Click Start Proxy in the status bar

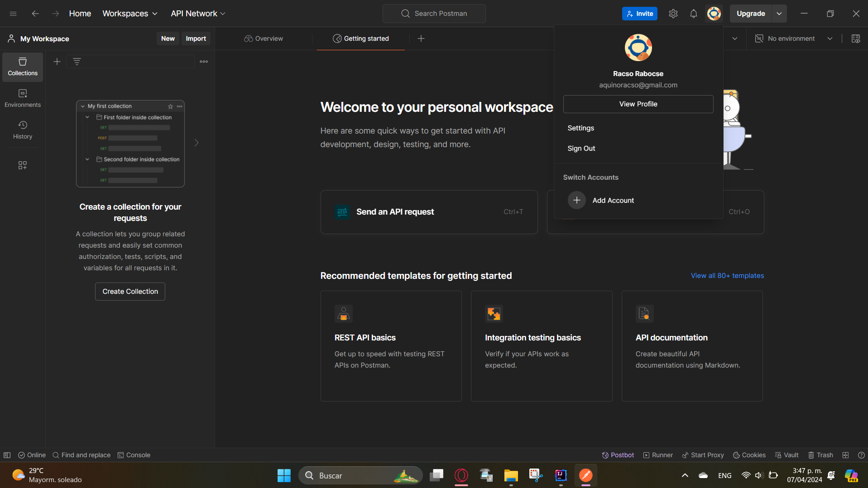(703, 455)
